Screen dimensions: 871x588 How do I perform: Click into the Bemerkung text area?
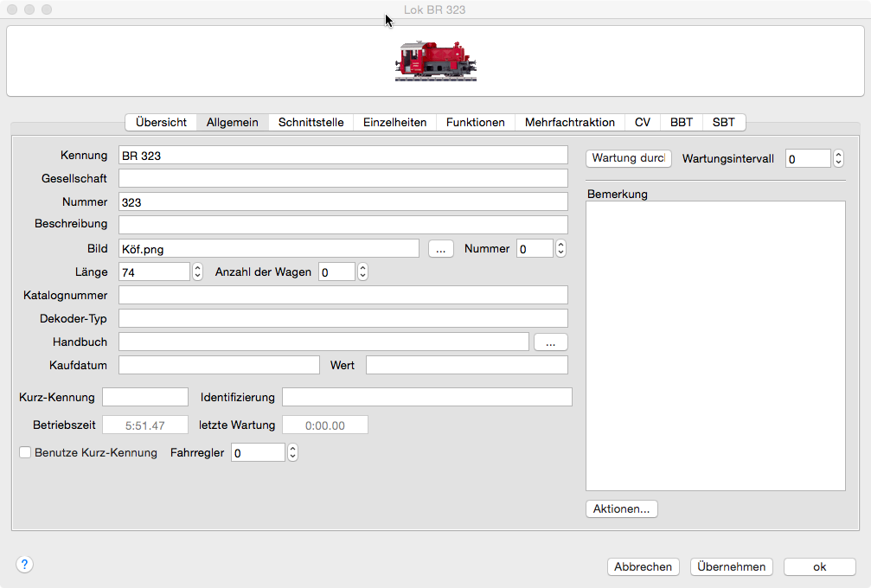point(715,346)
